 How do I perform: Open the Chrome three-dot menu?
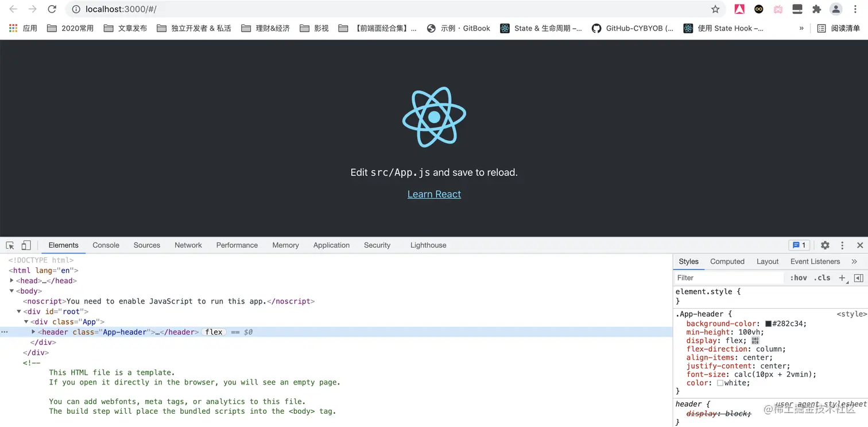click(855, 9)
